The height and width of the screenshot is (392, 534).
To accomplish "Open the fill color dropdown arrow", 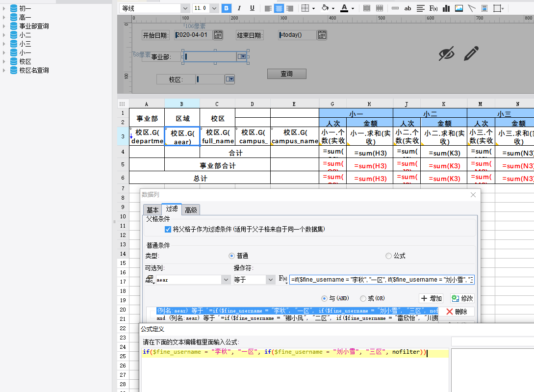I will [x=333, y=8].
